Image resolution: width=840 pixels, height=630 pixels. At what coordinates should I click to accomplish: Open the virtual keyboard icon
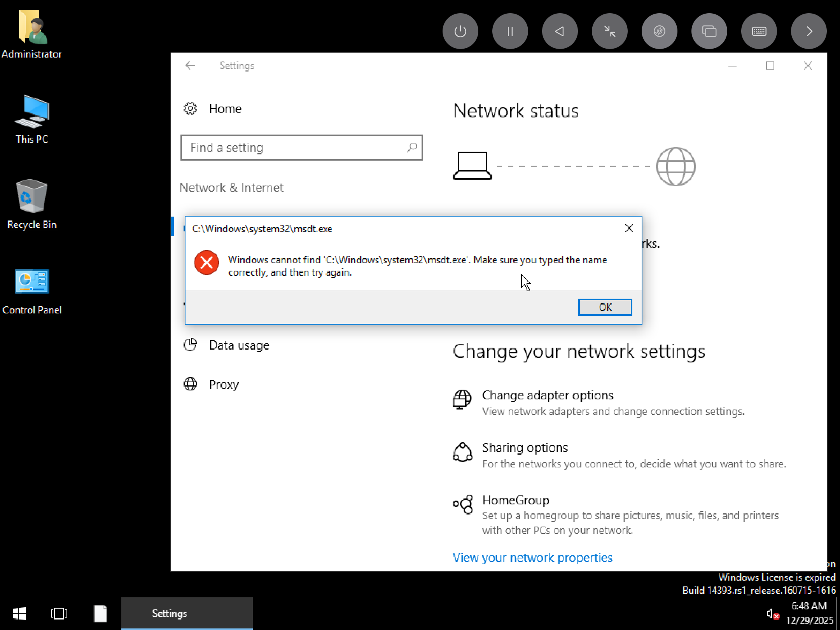759,31
